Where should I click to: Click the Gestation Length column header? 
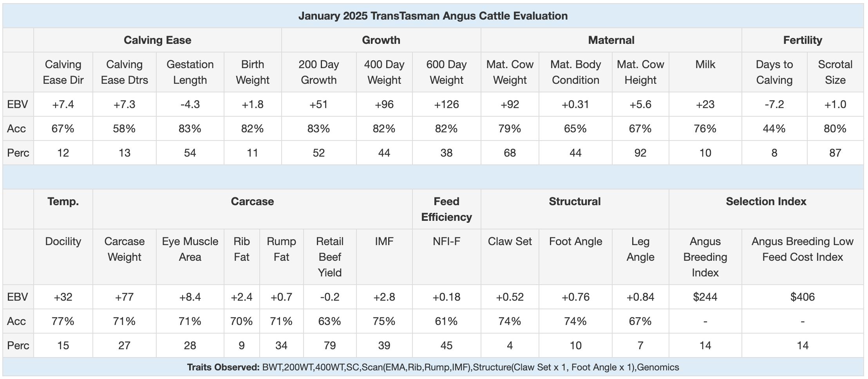coord(190,72)
